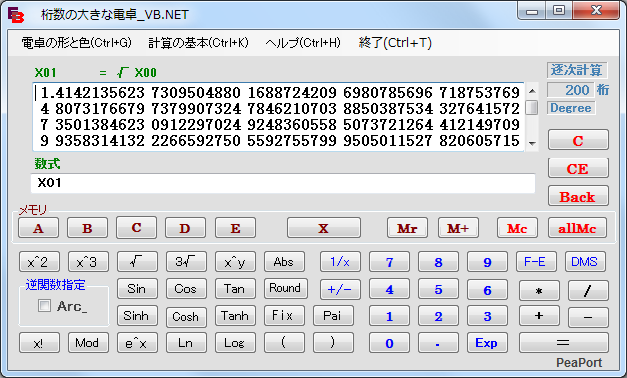627x378 pixels.
Task: Click the Sinh button
Action: (137, 316)
